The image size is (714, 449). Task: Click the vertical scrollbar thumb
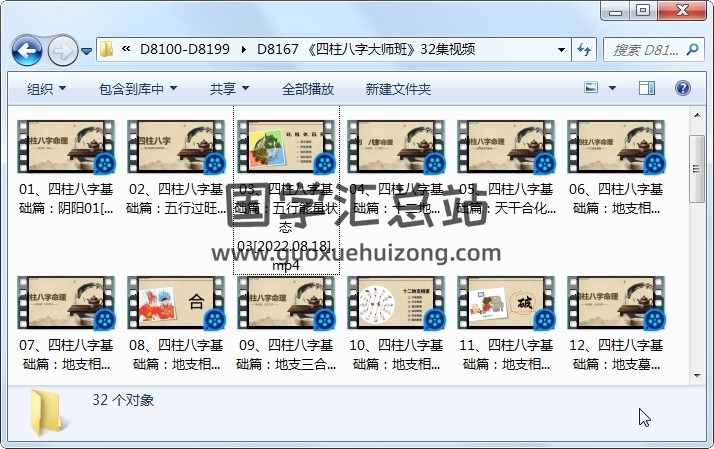tap(697, 169)
